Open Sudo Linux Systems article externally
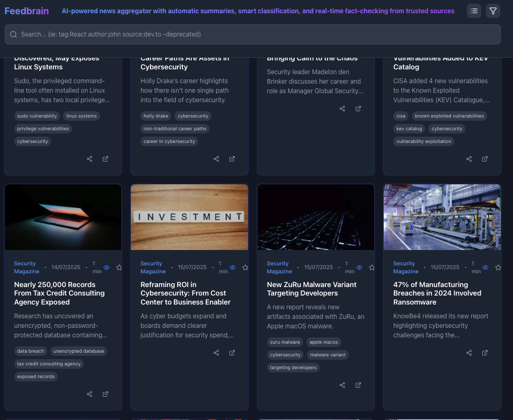This screenshot has height=420, width=513. 105,159
